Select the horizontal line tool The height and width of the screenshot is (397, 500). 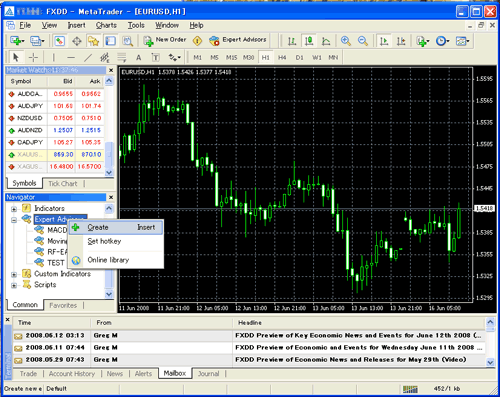click(x=71, y=58)
